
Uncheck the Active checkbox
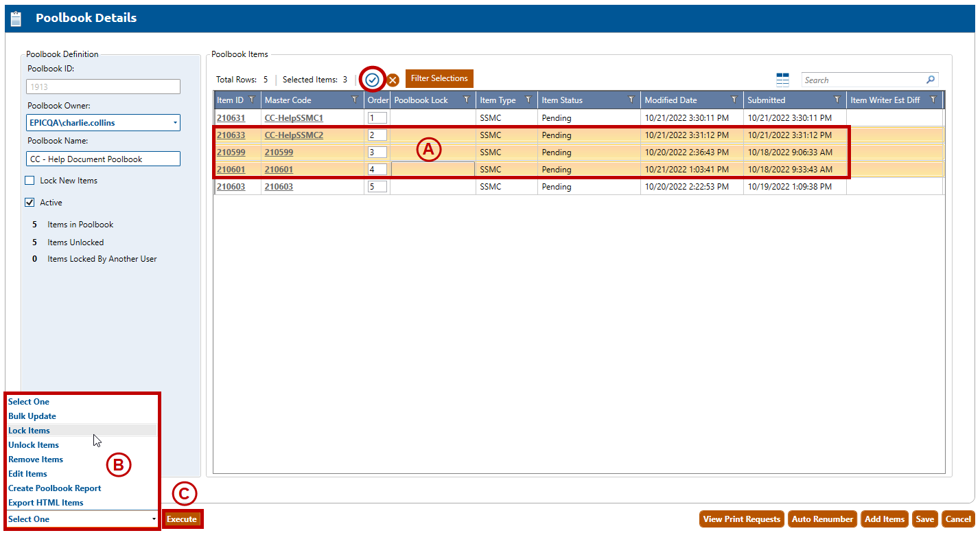point(30,203)
